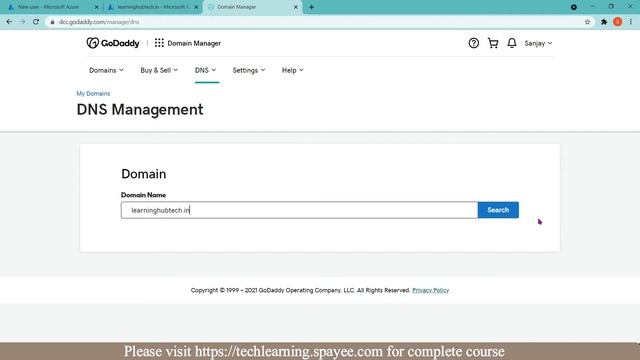Expand the Buy & Sell menu
The image size is (640, 360).
pyautogui.click(x=159, y=70)
